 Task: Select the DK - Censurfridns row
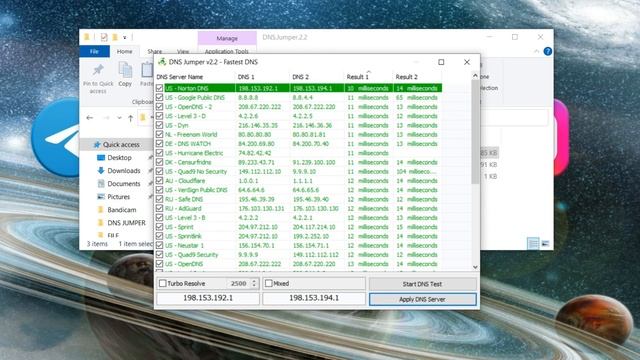pyautogui.click(x=299, y=162)
